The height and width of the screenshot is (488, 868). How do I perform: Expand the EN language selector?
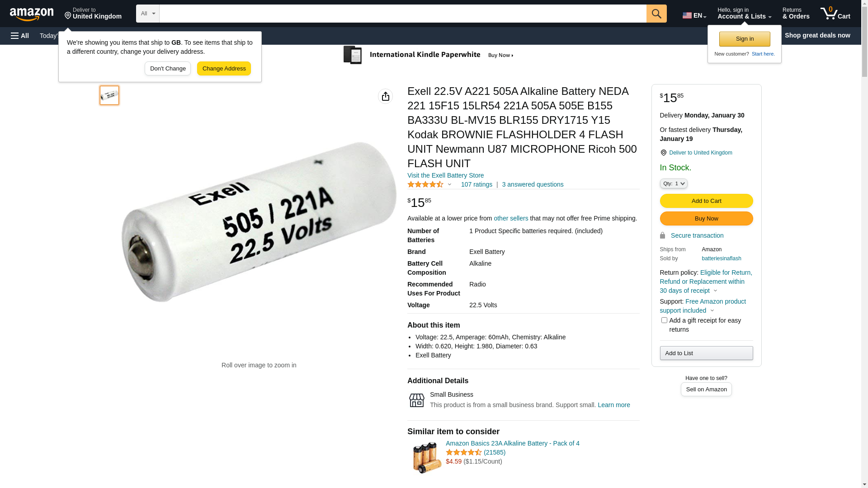pyautogui.click(x=694, y=15)
